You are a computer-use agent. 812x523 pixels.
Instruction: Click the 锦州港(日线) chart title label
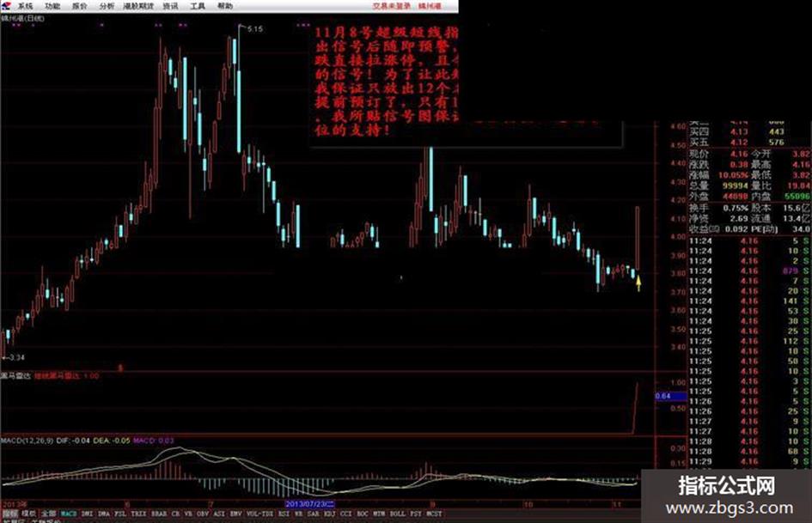click(x=23, y=18)
